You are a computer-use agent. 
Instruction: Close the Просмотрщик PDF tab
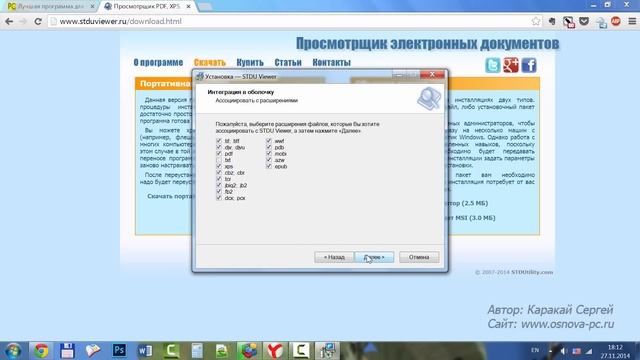189,7
